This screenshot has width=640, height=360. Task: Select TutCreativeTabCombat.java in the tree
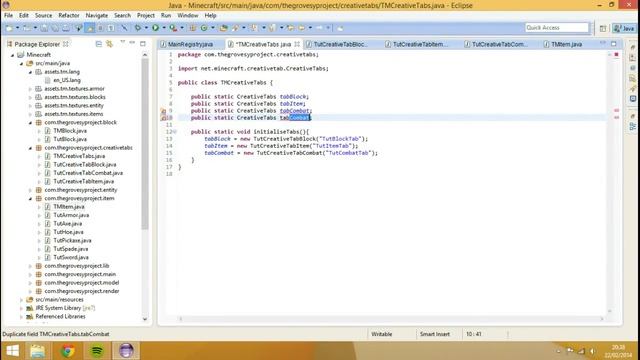coord(88,173)
